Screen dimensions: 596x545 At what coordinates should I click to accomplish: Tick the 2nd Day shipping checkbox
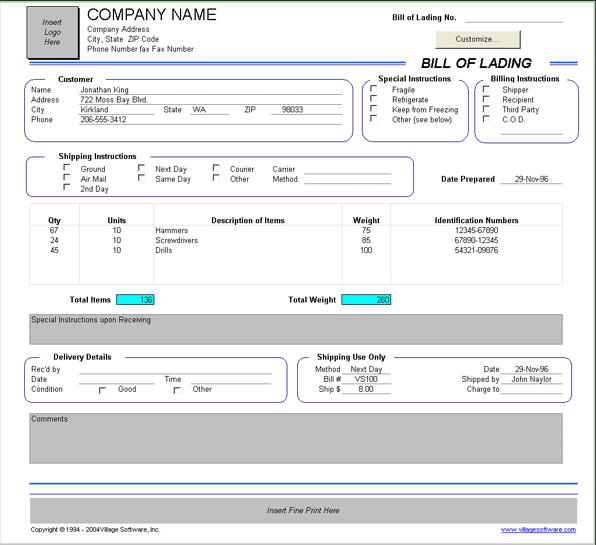pyautogui.click(x=67, y=187)
